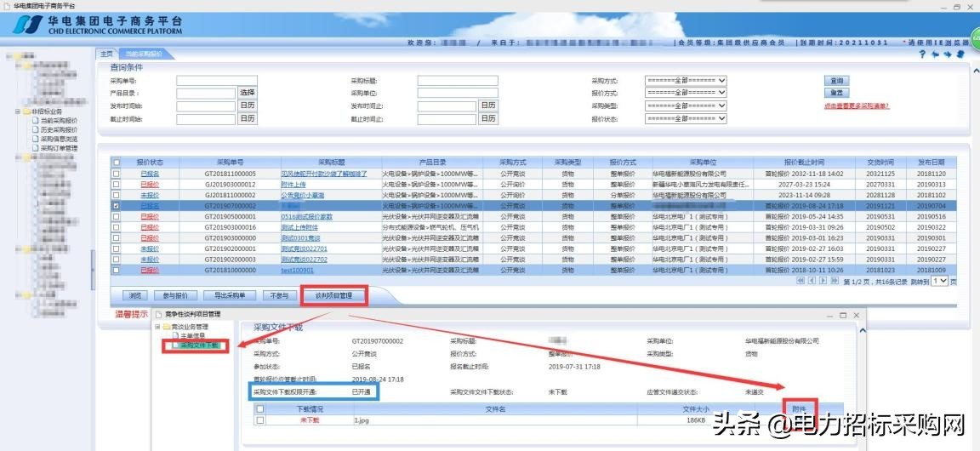980x451 pixels.
Task: Click the 浏览 button
Action: pos(135,296)
